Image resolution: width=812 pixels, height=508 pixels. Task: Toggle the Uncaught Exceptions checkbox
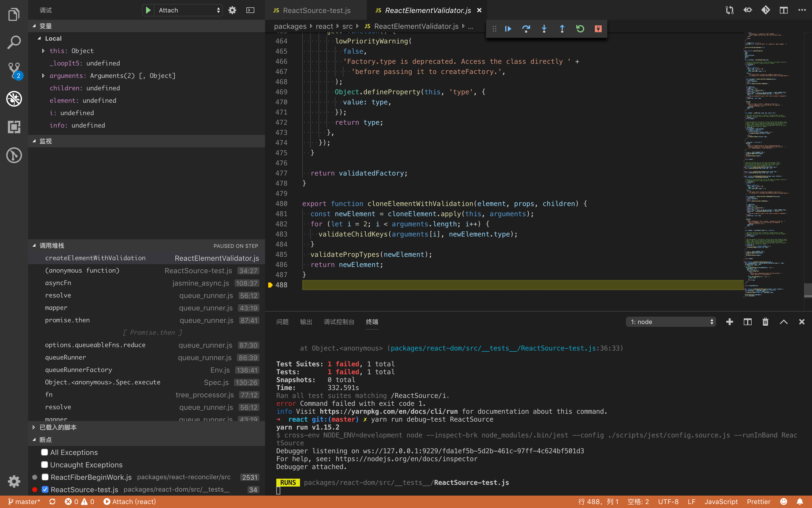pyautogui.click(x=44, y=464)
